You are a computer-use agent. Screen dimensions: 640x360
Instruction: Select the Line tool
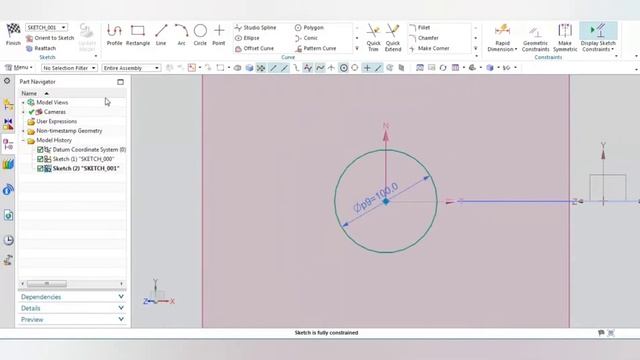pyautogui.click(x=161, y=34)
